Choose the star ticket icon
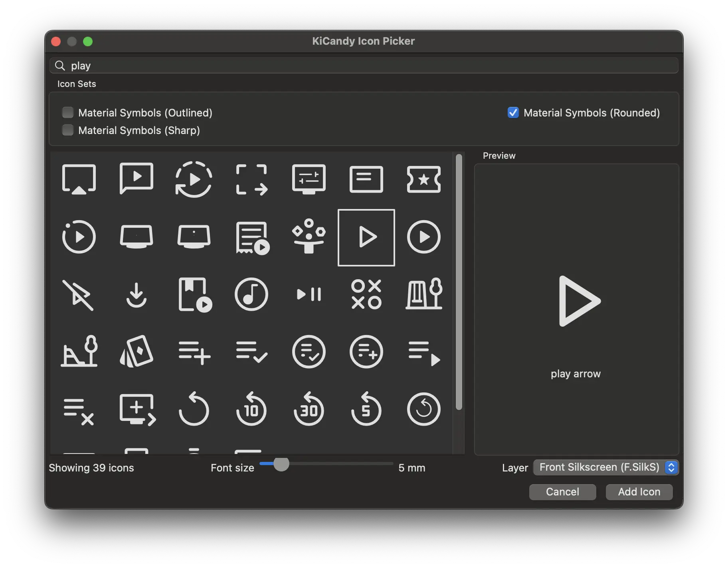The height and width of the screenshot is (568, 728). [423, 179]
